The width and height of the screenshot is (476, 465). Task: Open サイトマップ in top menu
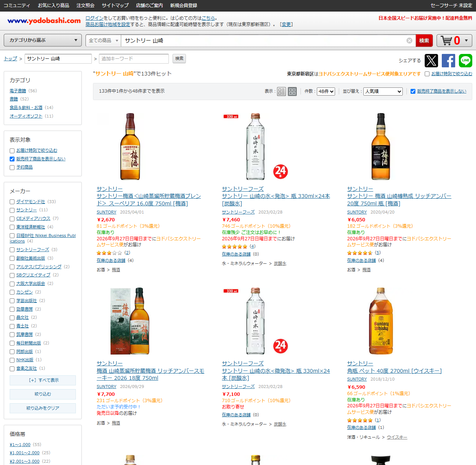coord(115,6)
